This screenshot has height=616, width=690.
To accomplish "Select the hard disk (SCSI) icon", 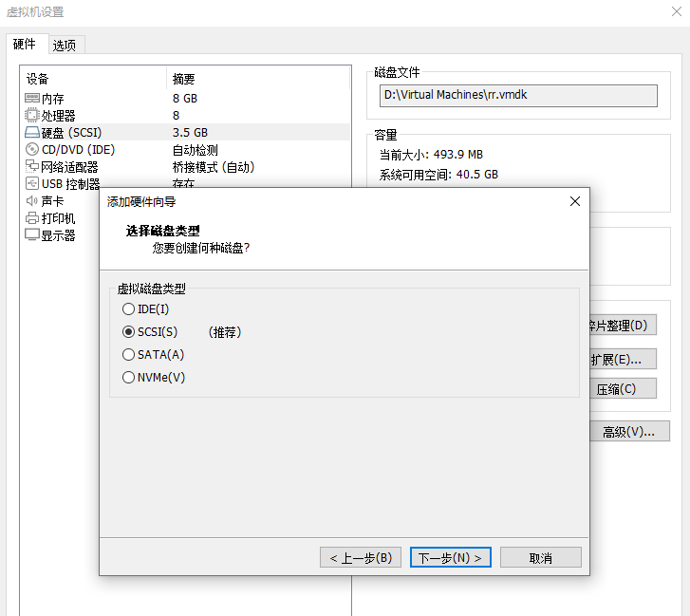I will pos(31,133).
